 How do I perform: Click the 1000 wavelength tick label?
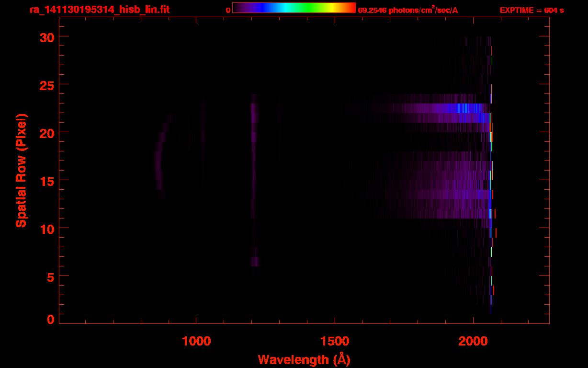pos(196,341)
